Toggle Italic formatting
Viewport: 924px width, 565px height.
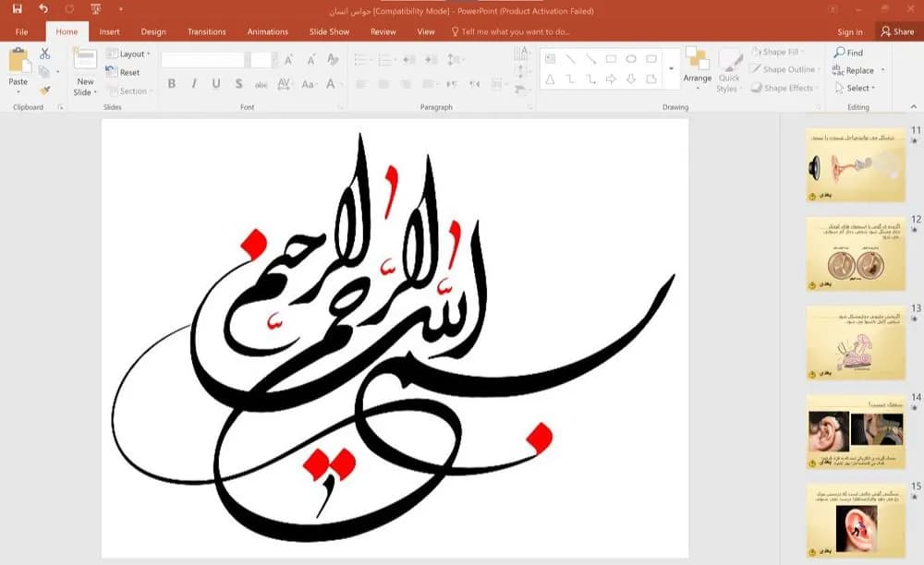pos(194,84)
